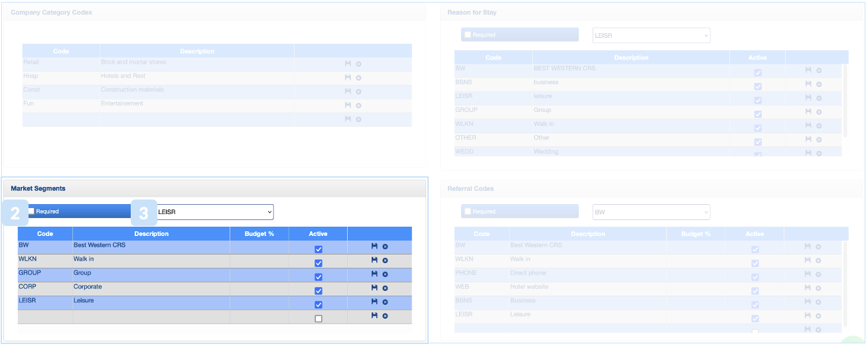Save the PHONE referral code row
Screen dimensions: 868x346
808,274
